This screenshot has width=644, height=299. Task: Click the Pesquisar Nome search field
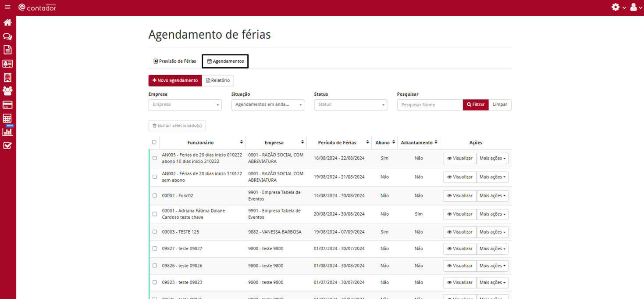pos(430,105)
